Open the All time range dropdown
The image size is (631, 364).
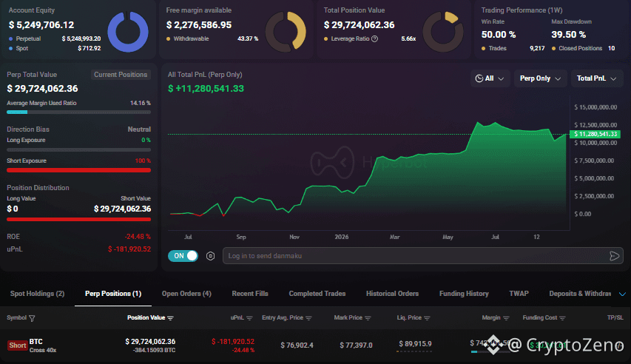490,78
